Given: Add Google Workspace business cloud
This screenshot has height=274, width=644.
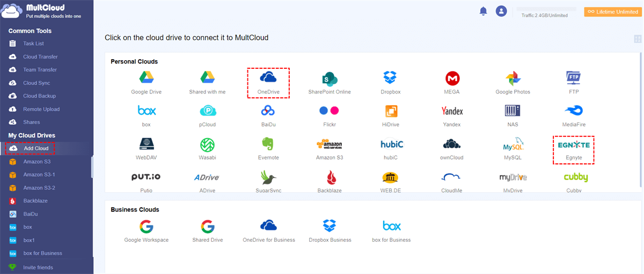Looking at the screenshot, I should [146, 231].
